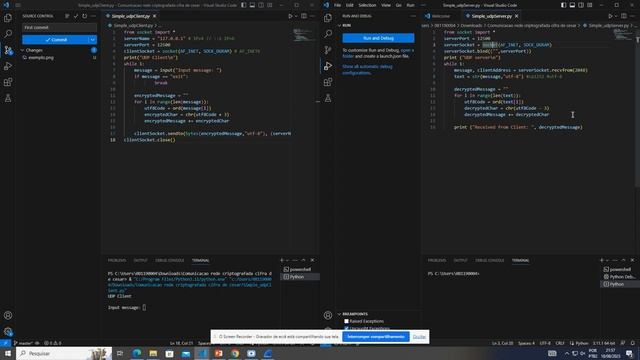640x360 pixels.
Task: Open Testing flask icon in left window
Action: click(x=8, y=98)
